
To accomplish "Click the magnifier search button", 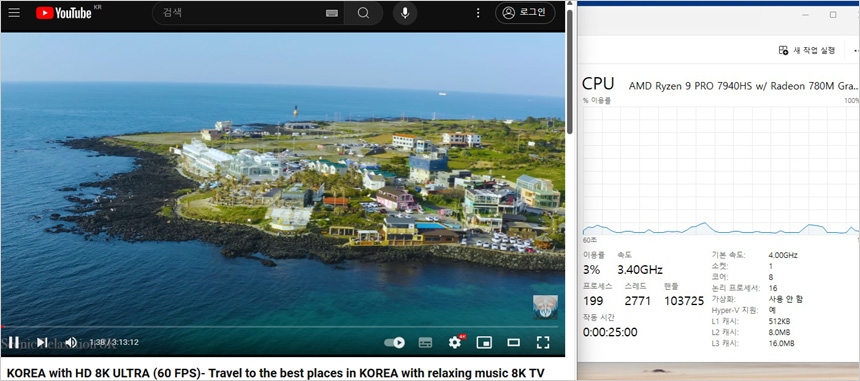I will tap(363, 13).
